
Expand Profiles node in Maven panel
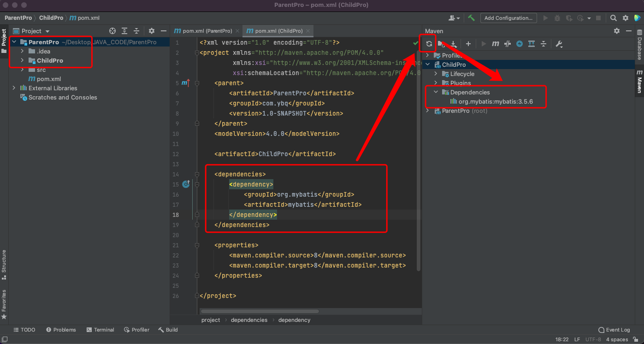(427, 55)
